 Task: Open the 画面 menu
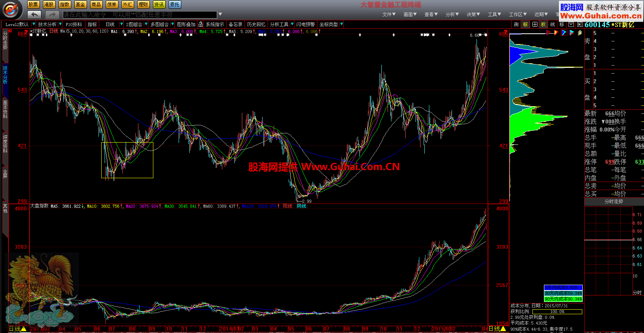point(410,15)
